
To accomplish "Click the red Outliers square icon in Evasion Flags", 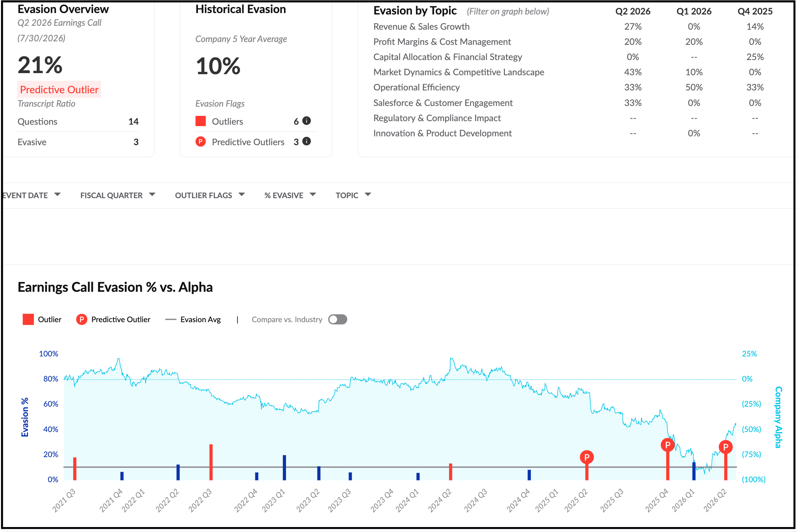I will (x=200, y=121).
